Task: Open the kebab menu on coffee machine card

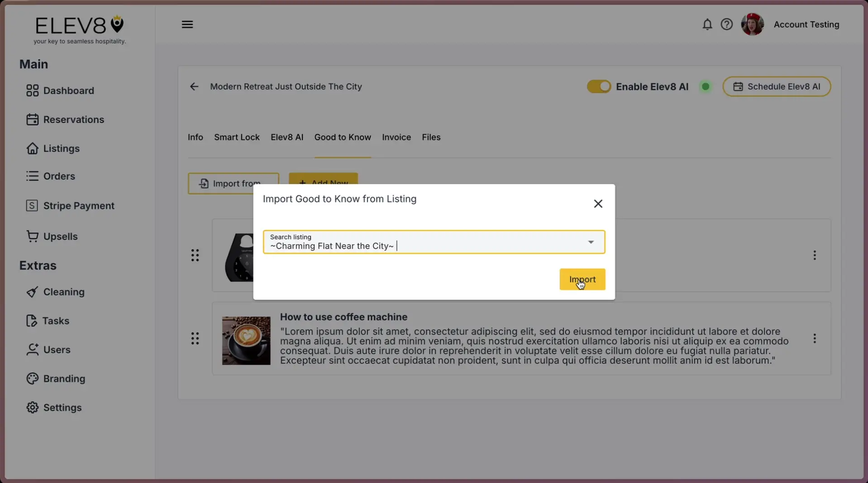Action: click(x=814, y=338)
